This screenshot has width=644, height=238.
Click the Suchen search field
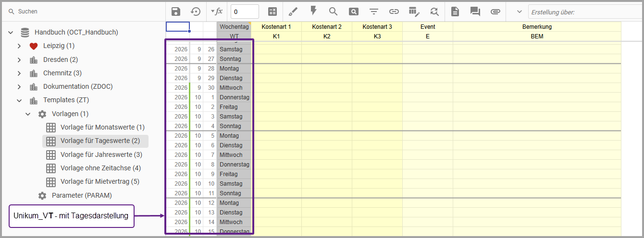(82, 11)
